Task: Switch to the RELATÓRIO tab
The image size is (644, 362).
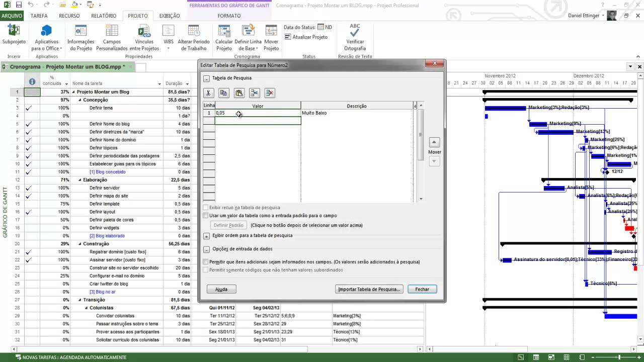Action: point(104,16)
